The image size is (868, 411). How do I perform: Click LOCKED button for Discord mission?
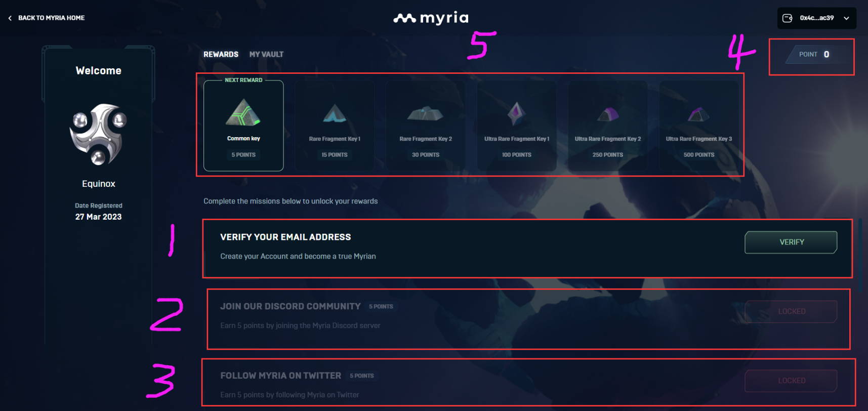click(x=791, y=311)
